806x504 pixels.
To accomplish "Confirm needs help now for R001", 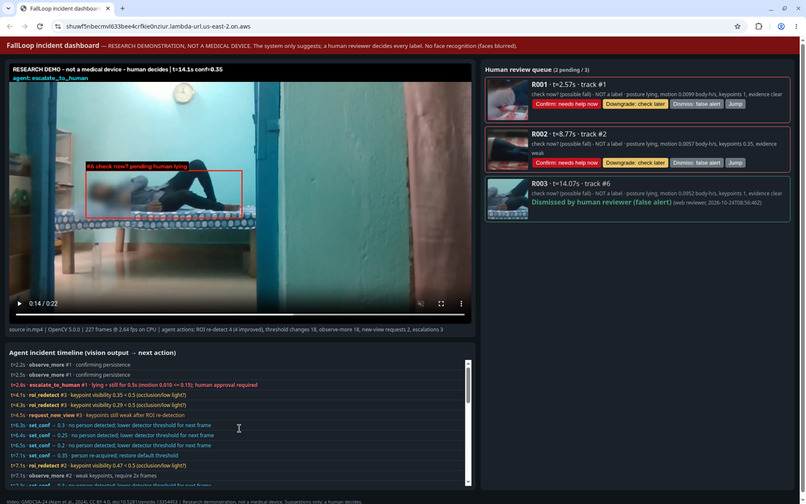I will (x=566, y=104).
